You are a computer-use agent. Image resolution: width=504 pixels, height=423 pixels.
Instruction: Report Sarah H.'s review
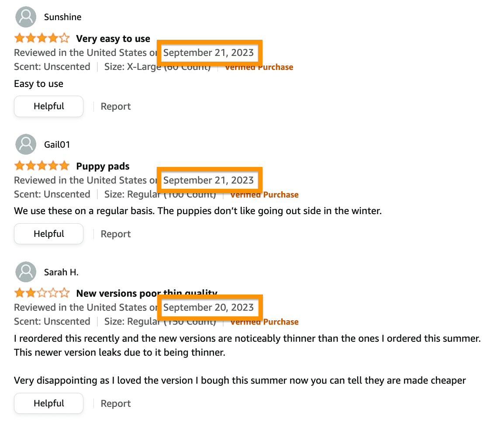pos(115,403)
